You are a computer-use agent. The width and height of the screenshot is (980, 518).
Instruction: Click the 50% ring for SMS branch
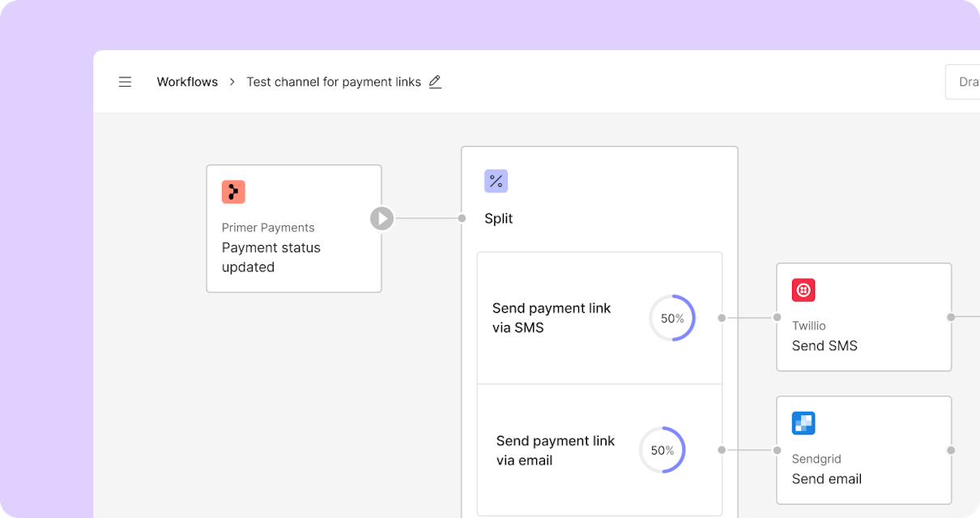[672, 318]
